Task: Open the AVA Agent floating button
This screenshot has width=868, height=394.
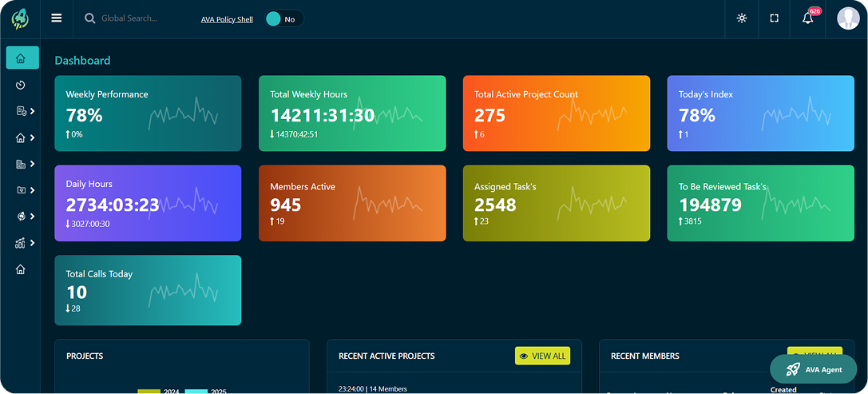Action: pyautogui.click(x=813, y=369)
